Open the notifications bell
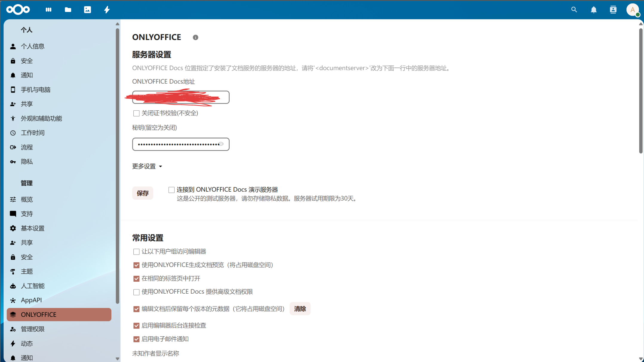The height and width of the screenshot is (362, 644). pyautogui.click(x=594, y=10)
